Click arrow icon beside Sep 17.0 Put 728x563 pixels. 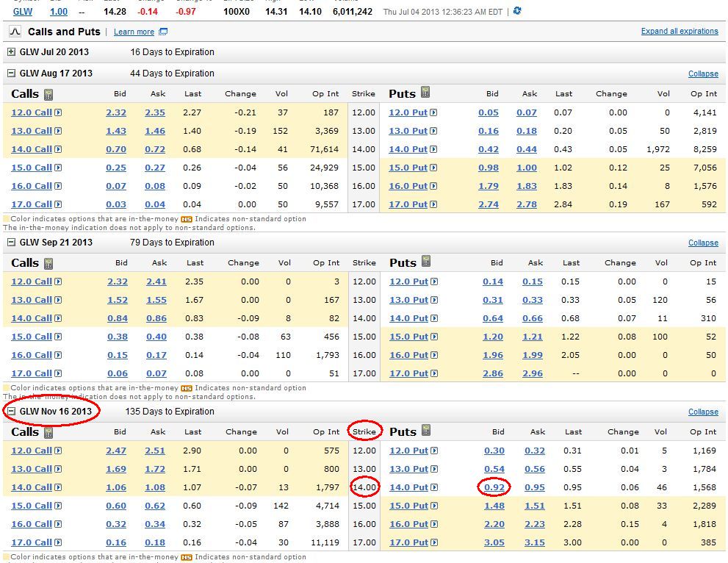(434, 373)
